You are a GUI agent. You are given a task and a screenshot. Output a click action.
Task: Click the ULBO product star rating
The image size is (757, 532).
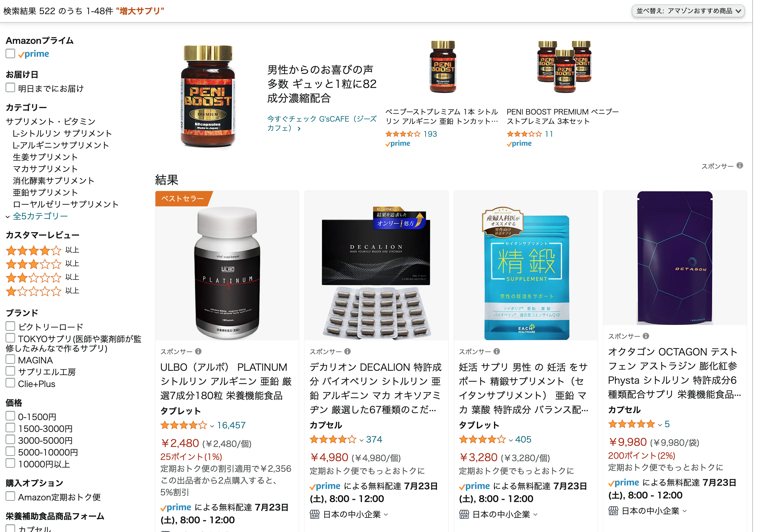tap(184, 425)
